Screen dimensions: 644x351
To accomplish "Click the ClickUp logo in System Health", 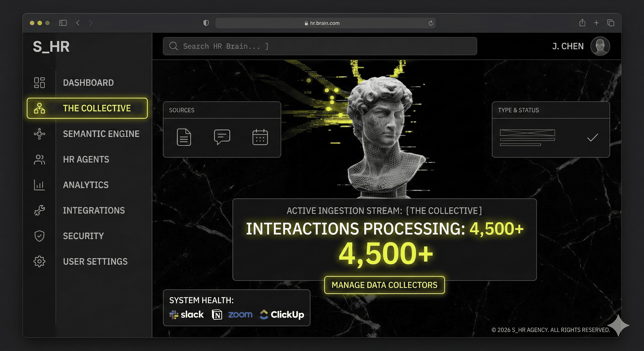I will point(282,314).
